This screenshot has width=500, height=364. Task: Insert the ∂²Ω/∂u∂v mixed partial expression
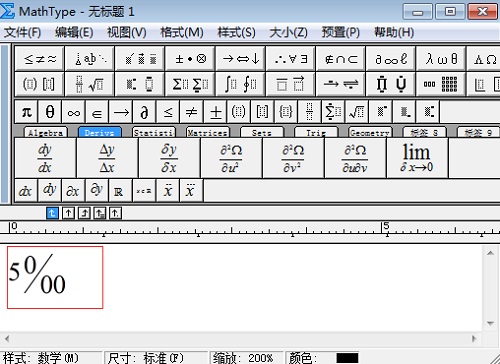click(355, 158)
